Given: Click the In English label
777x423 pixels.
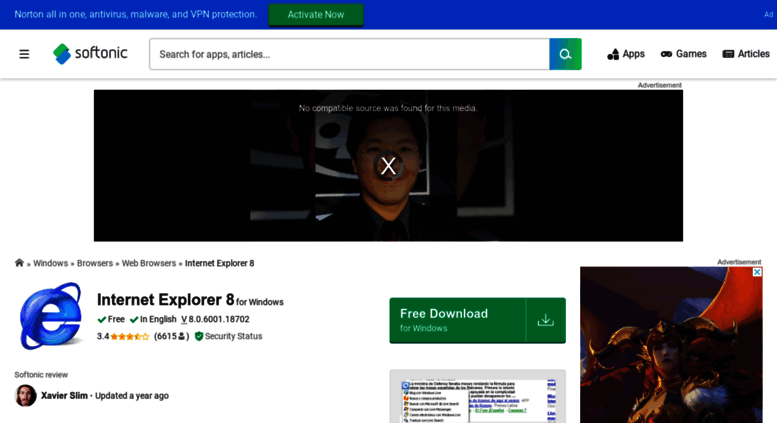Looking at the screenshot, I should 153,319.
